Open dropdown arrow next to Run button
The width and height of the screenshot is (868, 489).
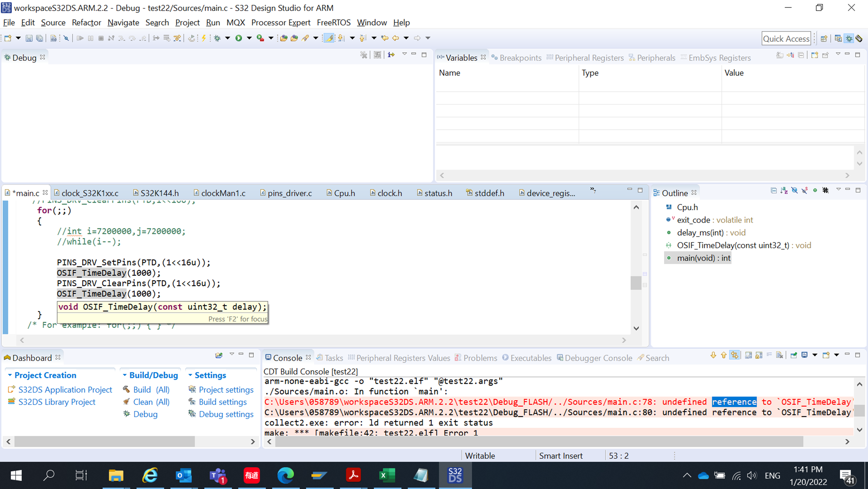click(x=249, y=38)
